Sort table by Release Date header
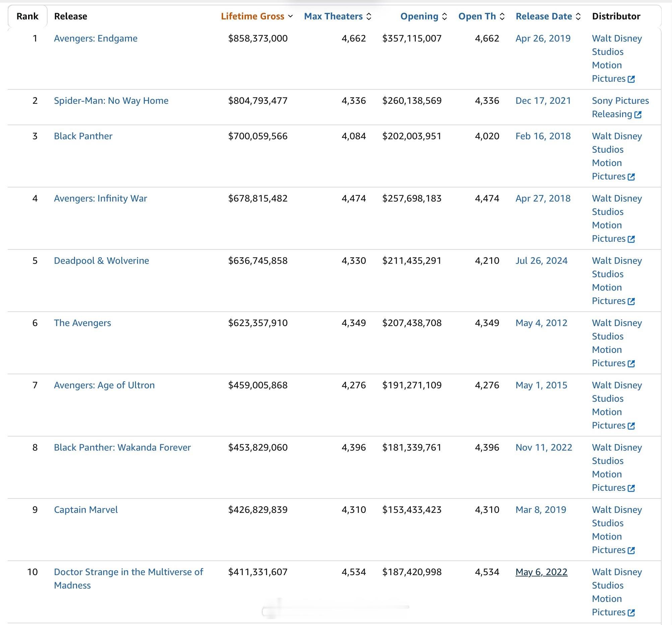The image size is (672, 625). [548, 16]
